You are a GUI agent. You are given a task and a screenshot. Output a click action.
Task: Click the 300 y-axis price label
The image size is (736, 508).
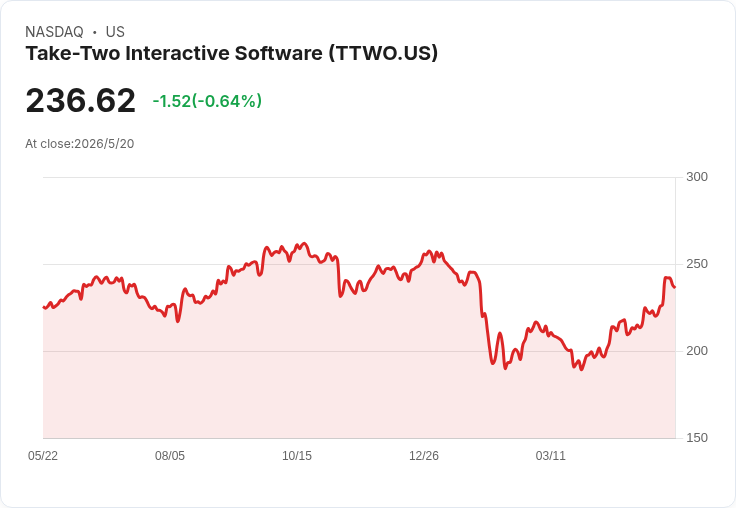click(x=697, y=177)
